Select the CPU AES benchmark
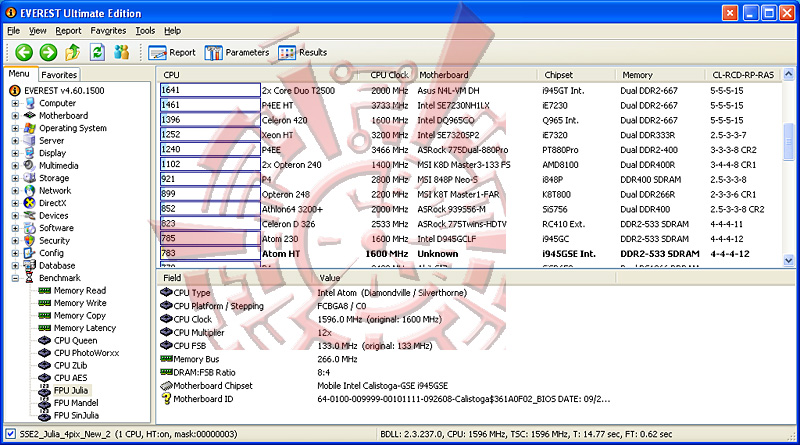 tap(70, 378)
